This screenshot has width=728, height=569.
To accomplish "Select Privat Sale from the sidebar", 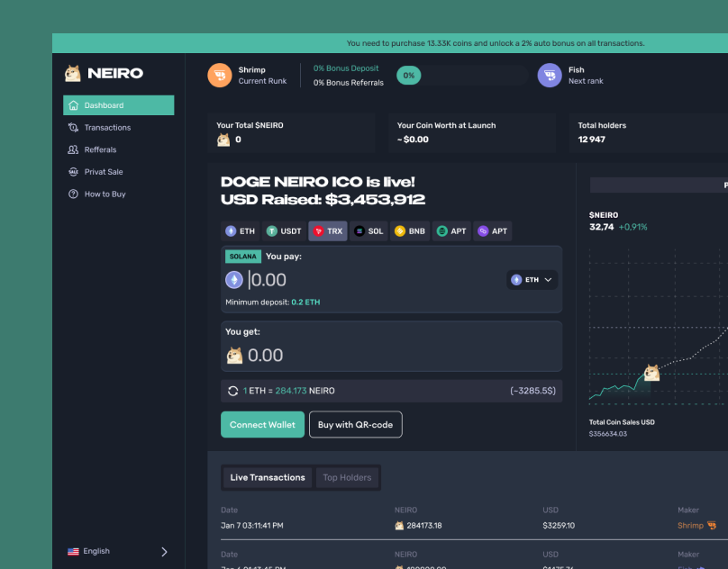I will coord(96,172).
